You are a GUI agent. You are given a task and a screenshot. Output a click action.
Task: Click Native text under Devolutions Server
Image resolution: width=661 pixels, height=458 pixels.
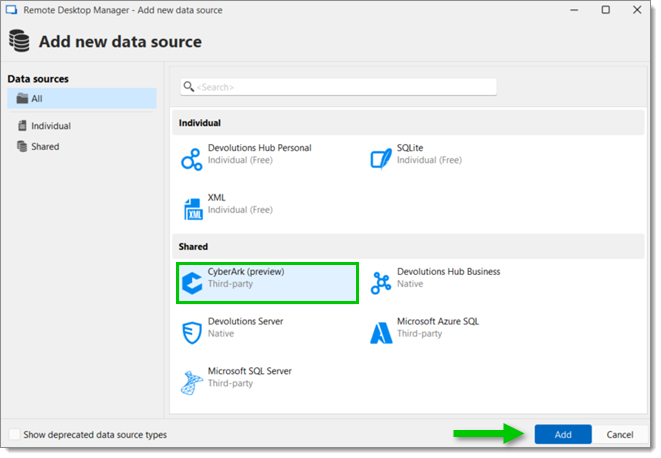pyautogui.click(x=220, y=334)
